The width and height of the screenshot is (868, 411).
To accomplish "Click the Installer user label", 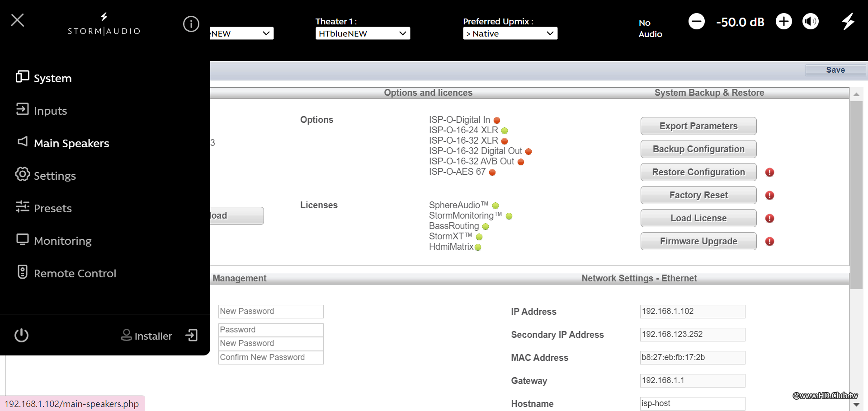I will click(x=153, y=336).
